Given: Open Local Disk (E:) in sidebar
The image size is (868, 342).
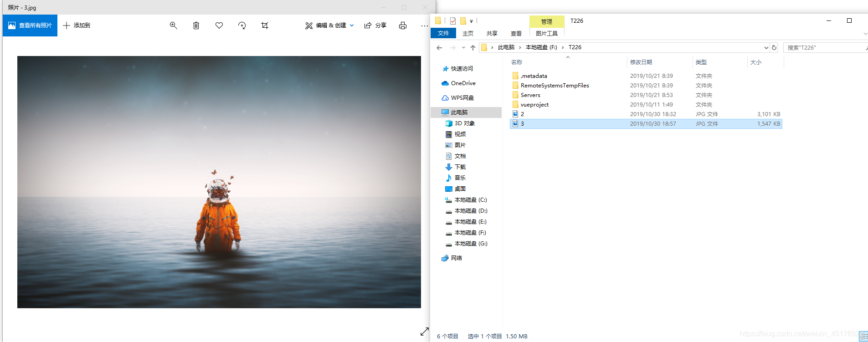Looking at the screenshot, I should click(466, 222).
